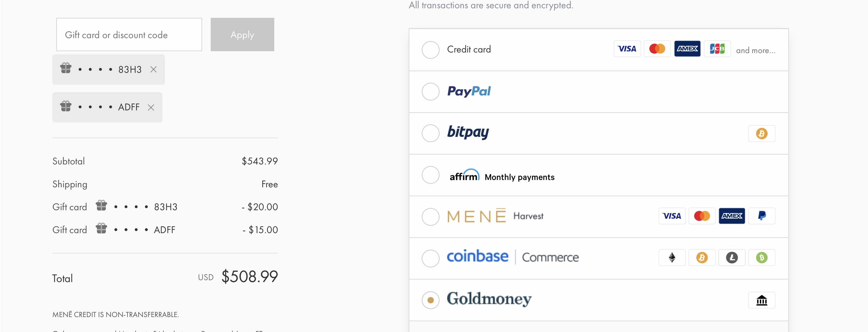Click the Amex icon in the Credit card row
The width and height of the screenshot is (868, 332).
pos(687,49)
